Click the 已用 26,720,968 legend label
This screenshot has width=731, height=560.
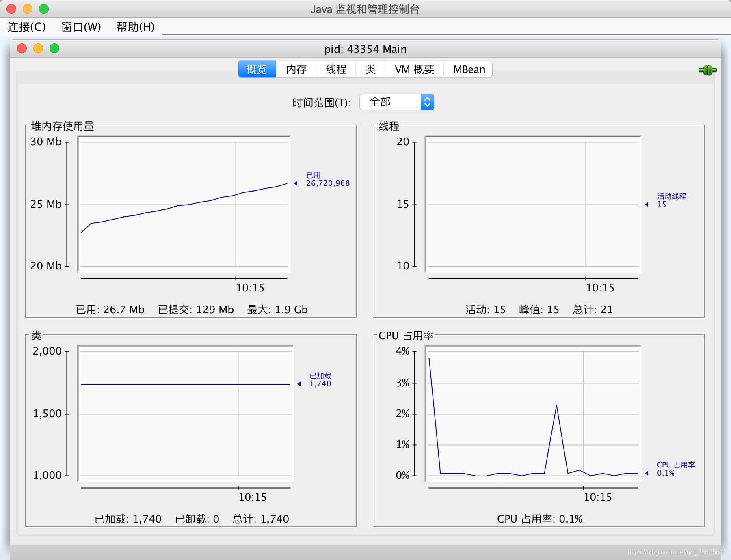click(x=328, y=179)
